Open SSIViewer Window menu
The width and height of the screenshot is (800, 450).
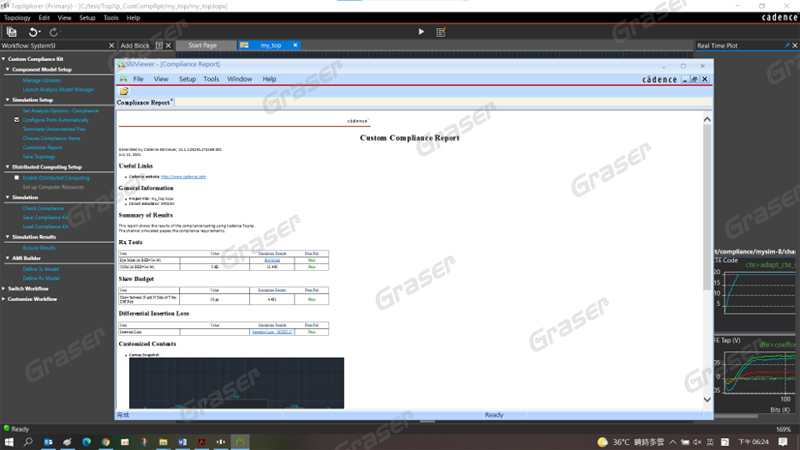pyautogui.click(x=239, y=79)
